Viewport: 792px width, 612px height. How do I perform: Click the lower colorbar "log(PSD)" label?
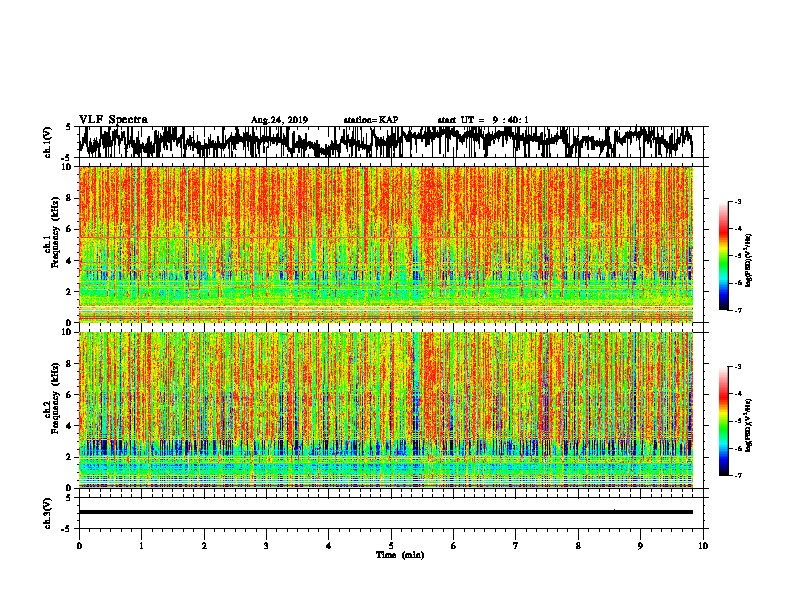(x=748, y=425)
